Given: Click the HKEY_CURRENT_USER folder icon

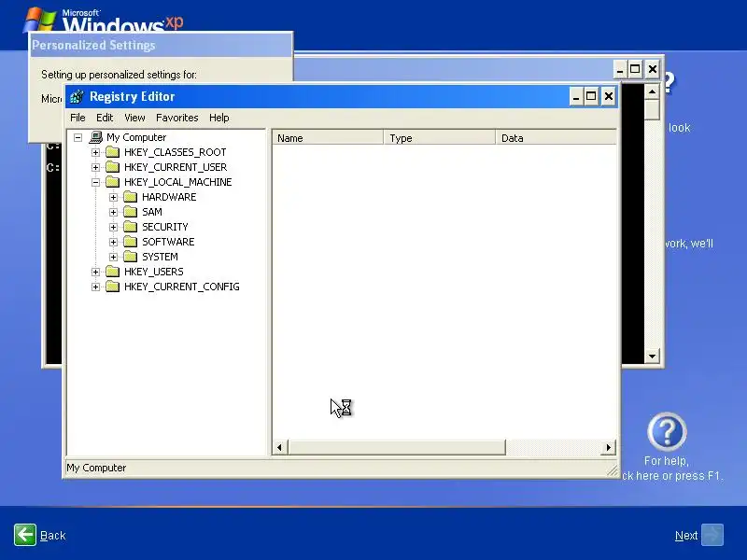Looking at the screenshot, I should 112,167.
